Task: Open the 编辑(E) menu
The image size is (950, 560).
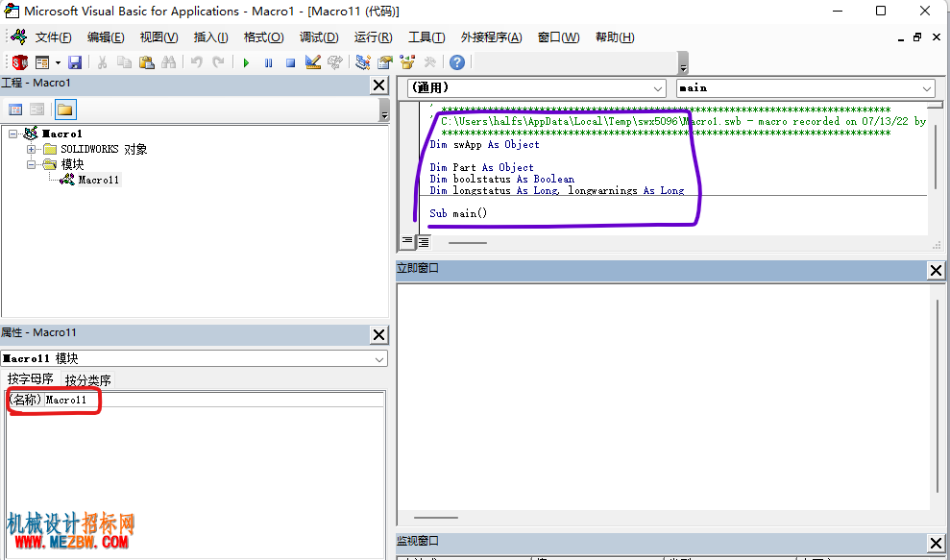Action: (106, 37)
